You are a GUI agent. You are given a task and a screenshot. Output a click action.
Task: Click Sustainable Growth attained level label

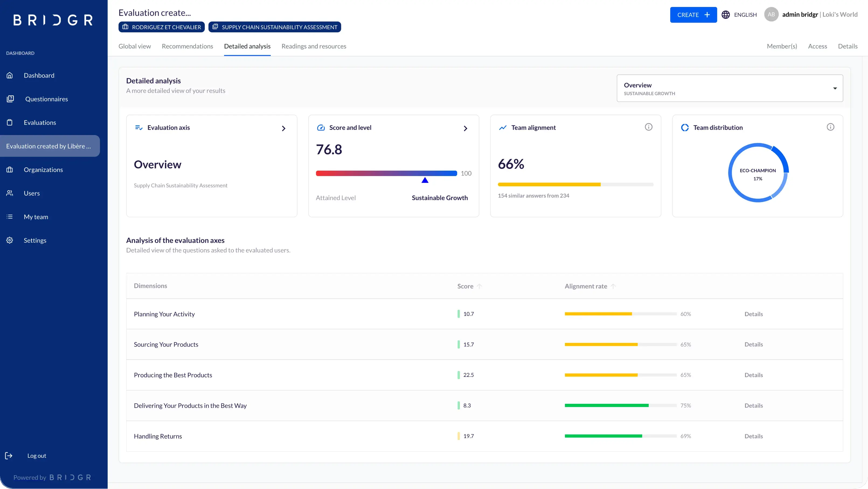[x=439, y=198]
